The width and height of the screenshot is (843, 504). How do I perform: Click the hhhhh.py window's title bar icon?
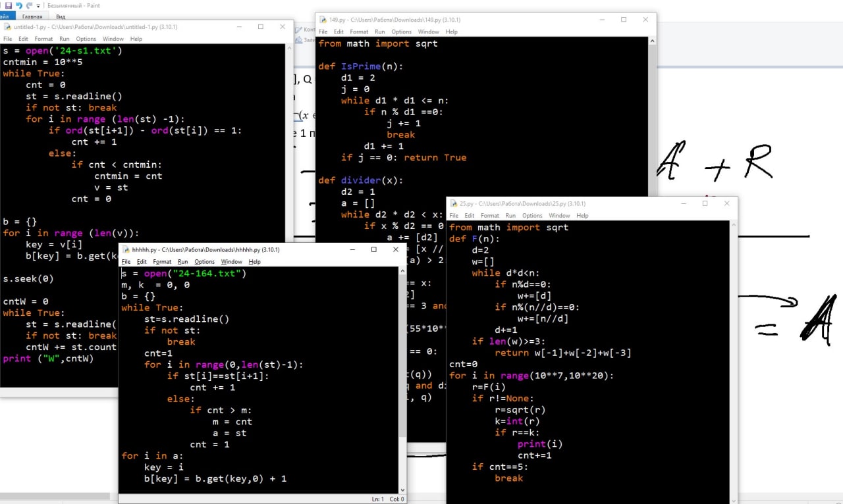tap(125, 250)
